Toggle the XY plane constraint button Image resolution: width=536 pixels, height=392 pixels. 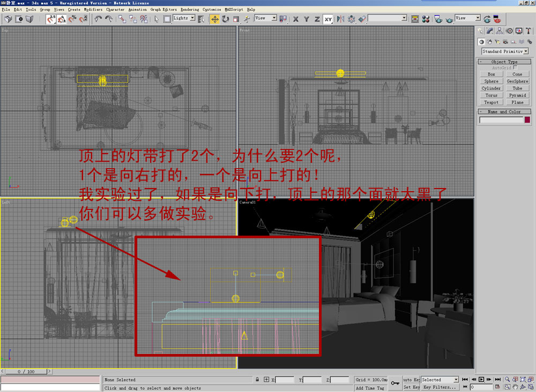[x=328, y=19]
